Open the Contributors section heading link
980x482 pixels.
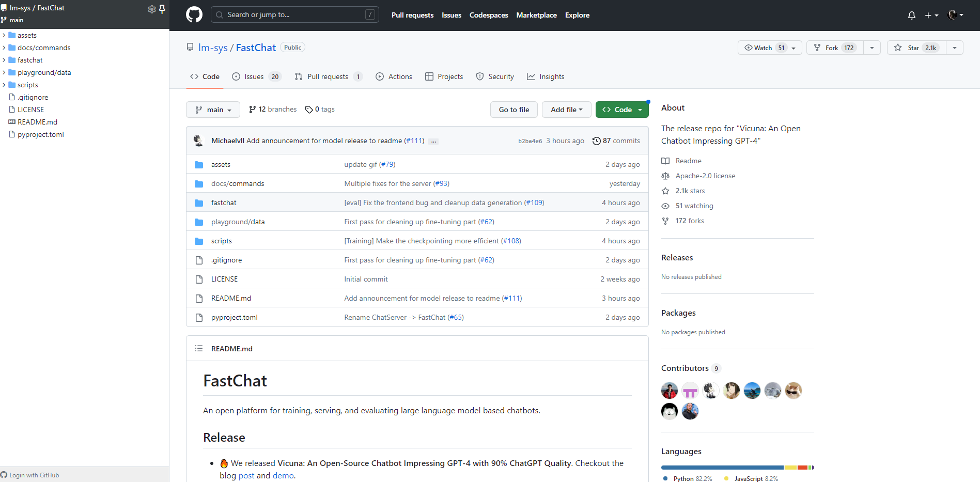click(691, 368)
